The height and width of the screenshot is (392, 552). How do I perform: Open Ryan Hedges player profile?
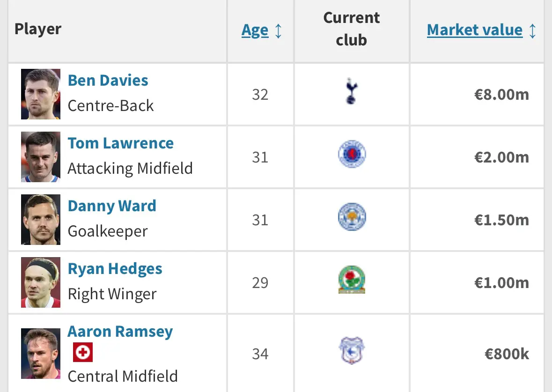click(x=115, y=269)
